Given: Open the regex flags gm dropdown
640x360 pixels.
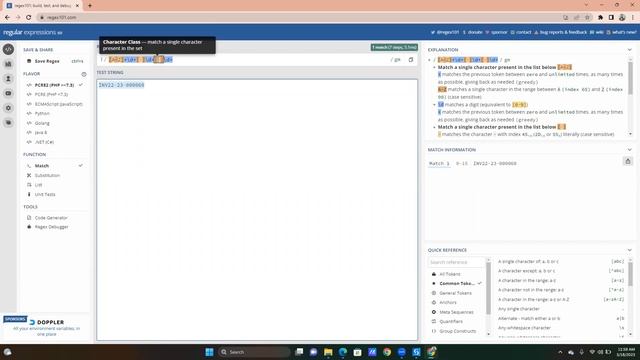Looking at the screenshot, I should (395, 60).
